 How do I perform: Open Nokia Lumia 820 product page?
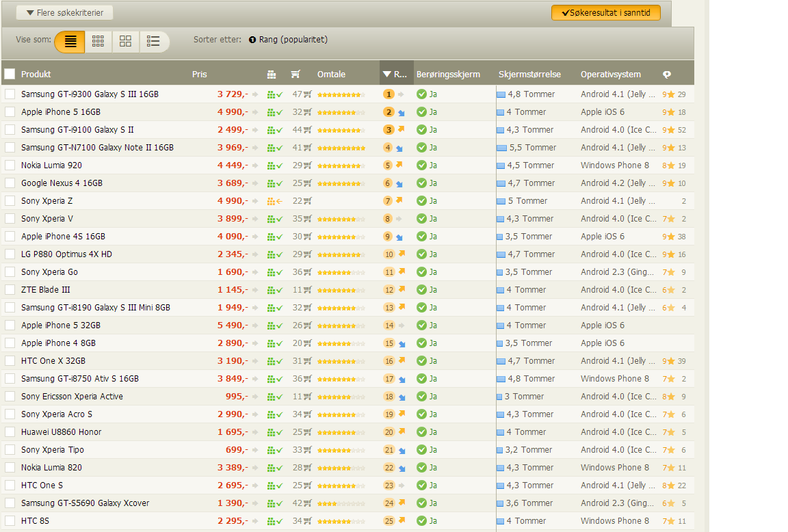pos(51,468)
